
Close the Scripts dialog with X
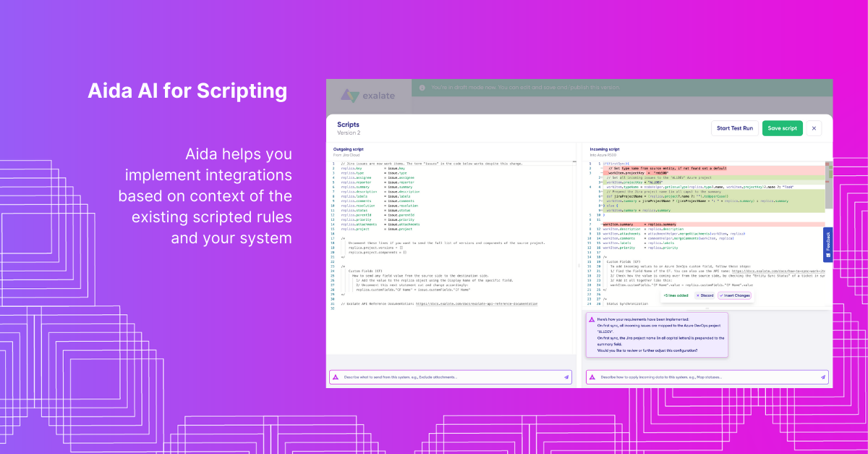(x=814, y=128)
